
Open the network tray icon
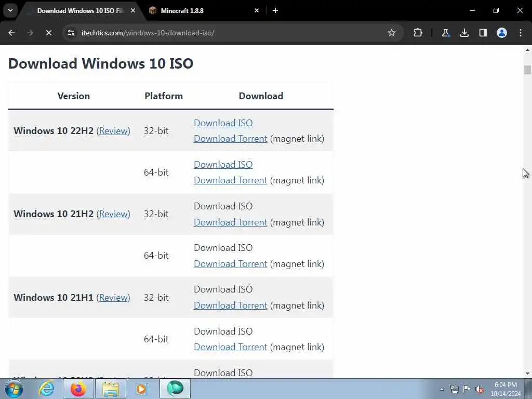coord(454,390)
